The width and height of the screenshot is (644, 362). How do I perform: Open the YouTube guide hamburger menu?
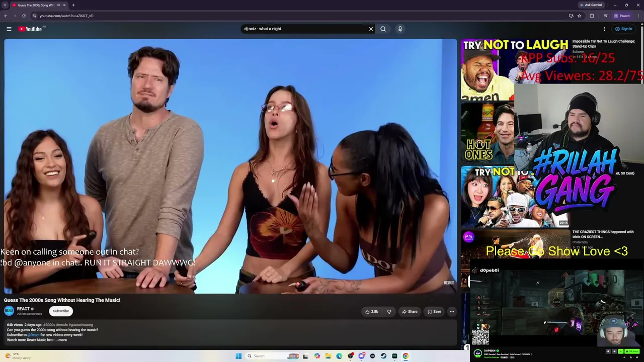[9, 29]
